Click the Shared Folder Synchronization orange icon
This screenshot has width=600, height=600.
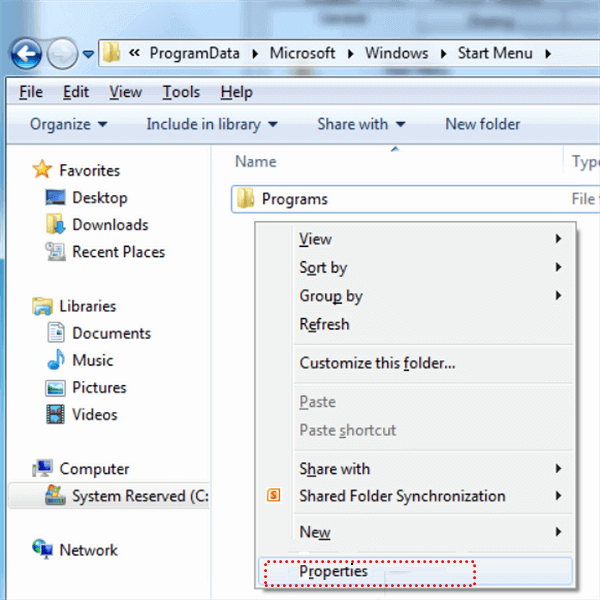click(274, 495)
